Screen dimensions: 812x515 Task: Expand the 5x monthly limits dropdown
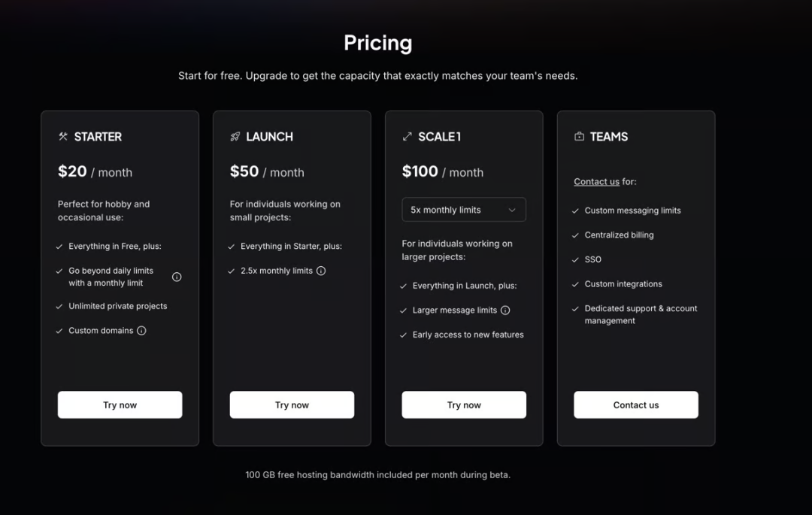pos(464,210)
